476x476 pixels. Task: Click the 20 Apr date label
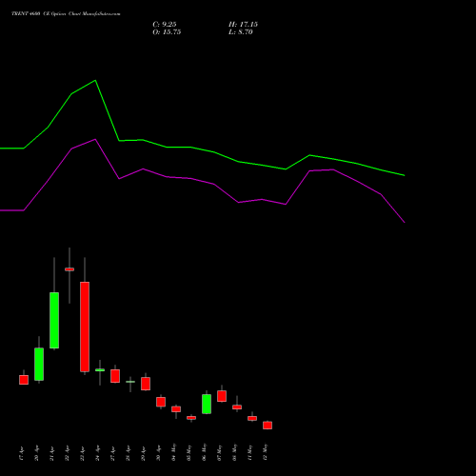(x=36, y=453)
